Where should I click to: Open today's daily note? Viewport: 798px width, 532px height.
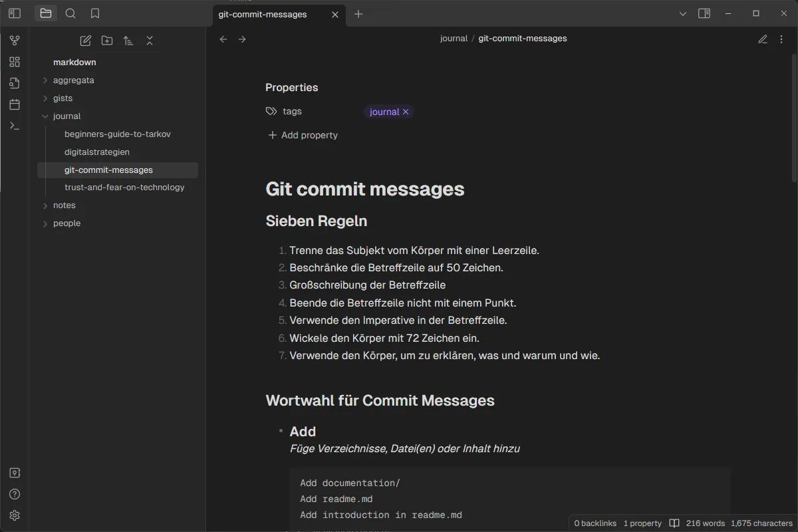[14, 104]
